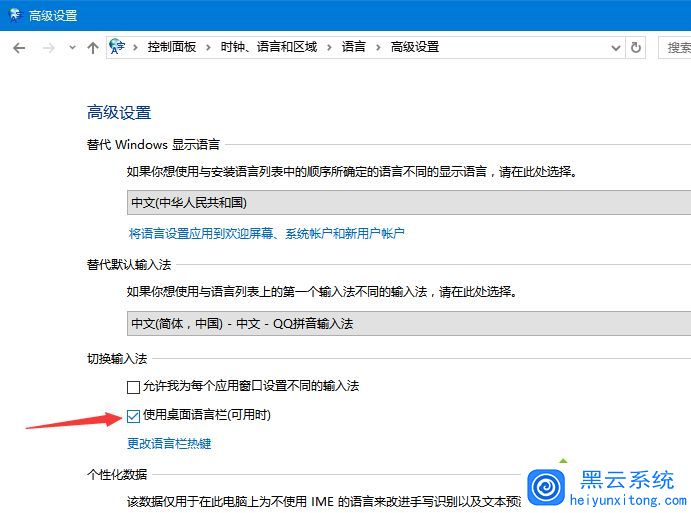
Task: Uncheck 使用桌面语言栏(可用时) checkbox
Action: (x=133, y=416)
